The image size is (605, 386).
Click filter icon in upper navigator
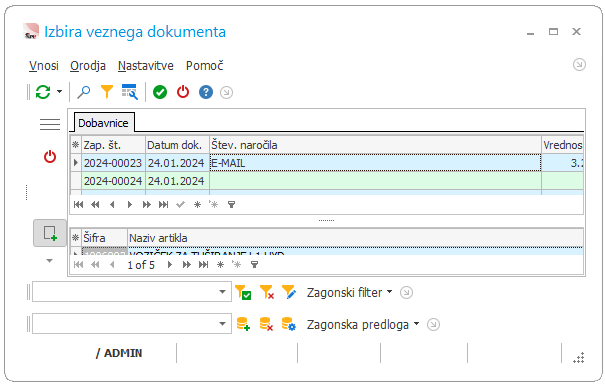click(232, 205)
